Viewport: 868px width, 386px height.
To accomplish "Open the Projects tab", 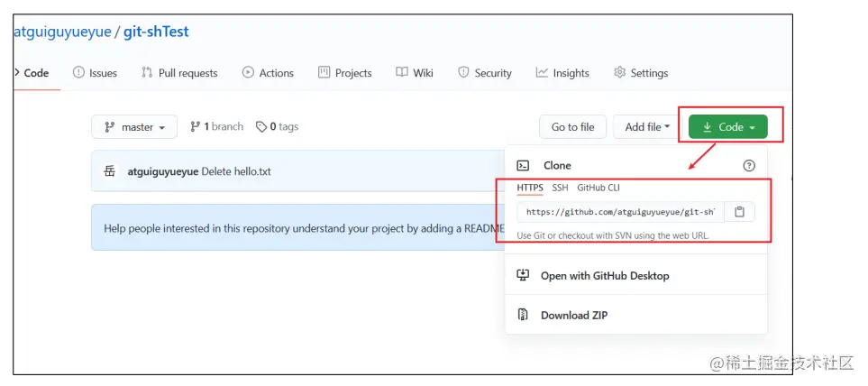I will tap(345, 73).
